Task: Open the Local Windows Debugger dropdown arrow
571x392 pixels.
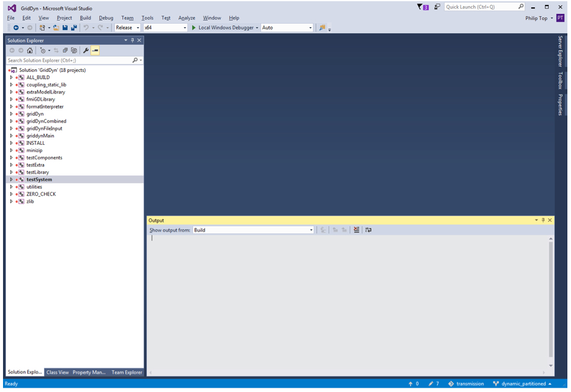Action: [x=257, y=28]
